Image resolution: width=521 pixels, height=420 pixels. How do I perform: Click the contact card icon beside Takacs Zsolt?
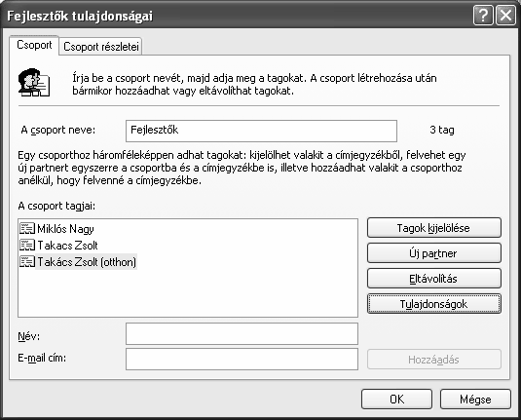point(27,246)
